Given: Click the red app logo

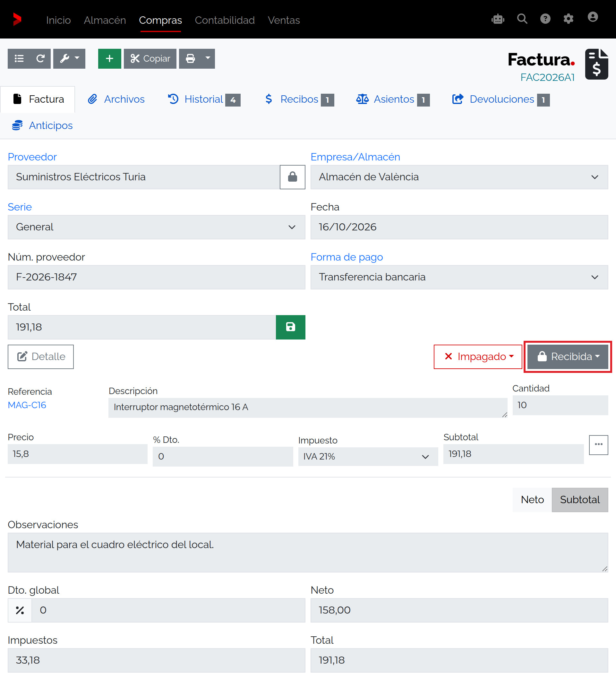Looking at the screenshot, I should [17, 19].
